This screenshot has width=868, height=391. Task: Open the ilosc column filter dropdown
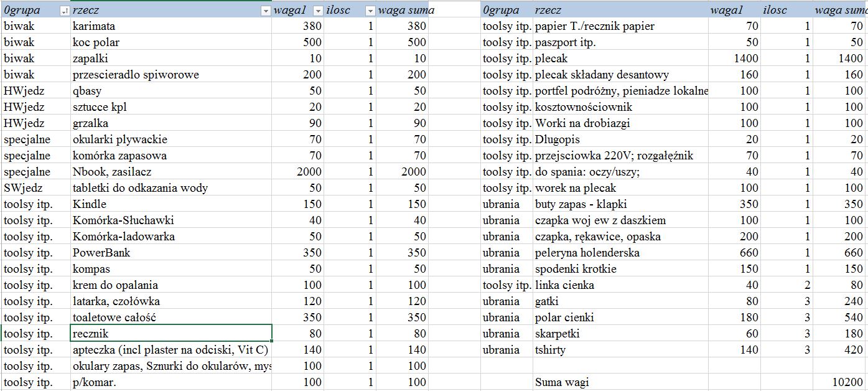pos(370,11)
